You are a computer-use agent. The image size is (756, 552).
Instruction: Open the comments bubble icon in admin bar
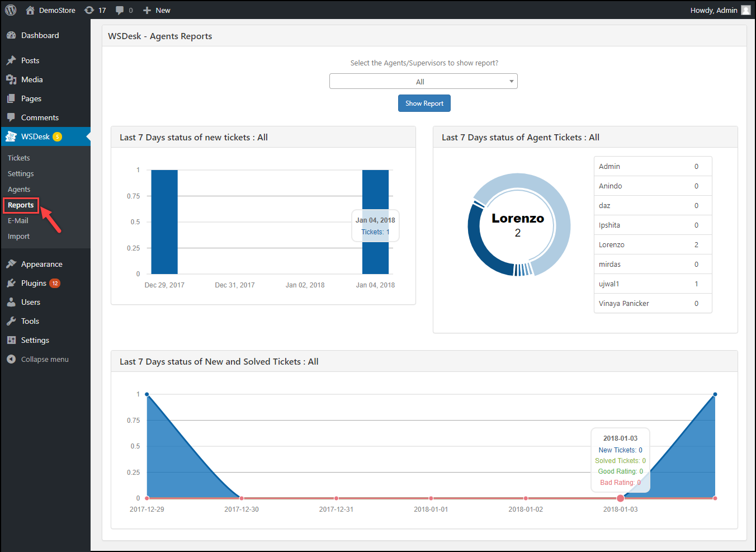pyautogui.click(x=120, y=10)
